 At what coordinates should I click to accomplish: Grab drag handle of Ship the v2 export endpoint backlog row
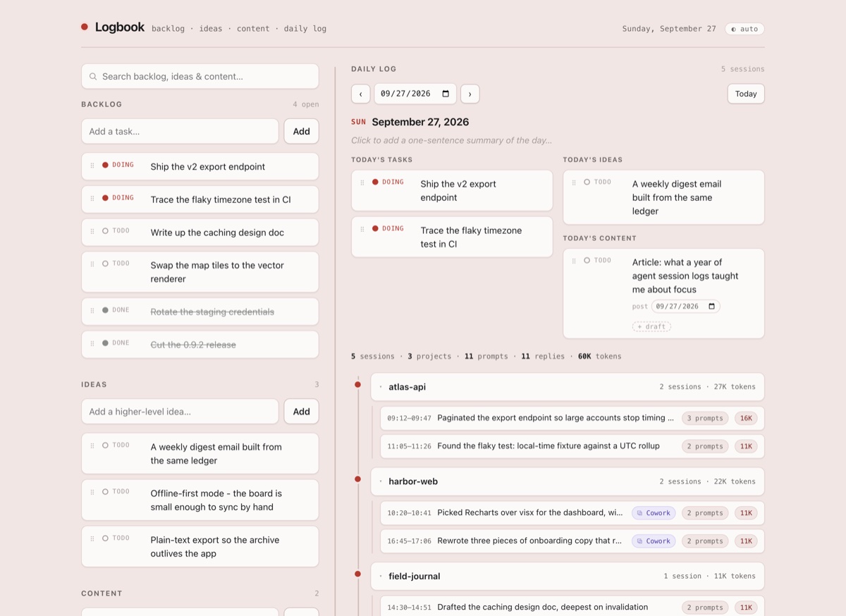(x=92, y=166)
